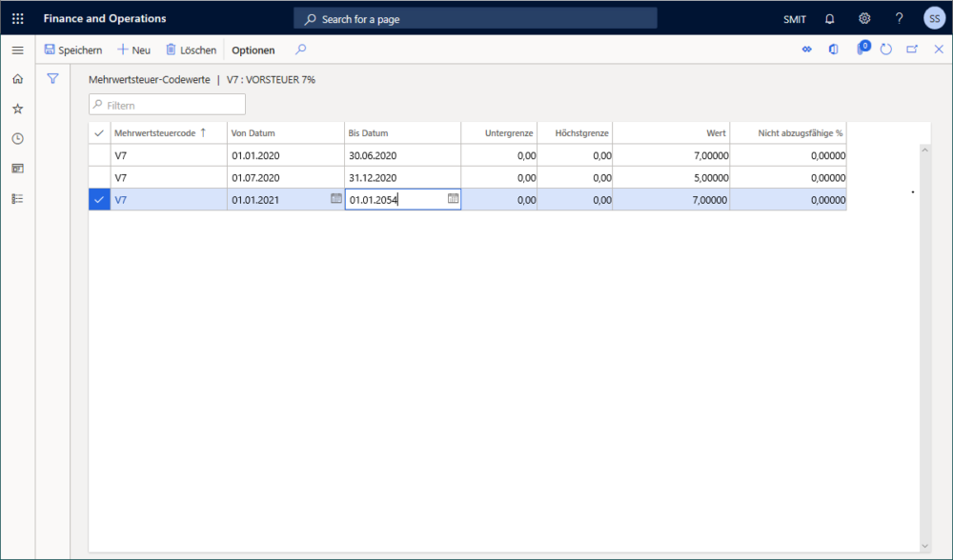The image size is (953, 560).
Task: Select the second V7 row checkbox
Action: click(x=99, y=177)
